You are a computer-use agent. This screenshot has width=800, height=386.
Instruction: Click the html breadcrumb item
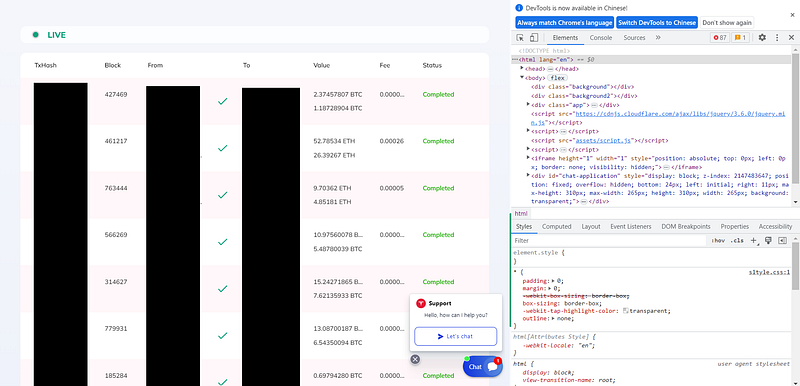520,214
